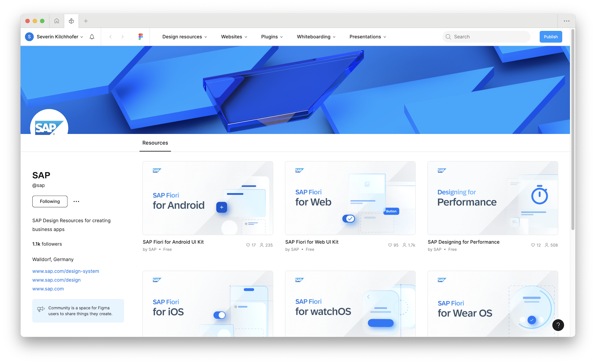The image size is (596, 364).
Task: Open Designing for Performance thumbnail
Action: 493,198
